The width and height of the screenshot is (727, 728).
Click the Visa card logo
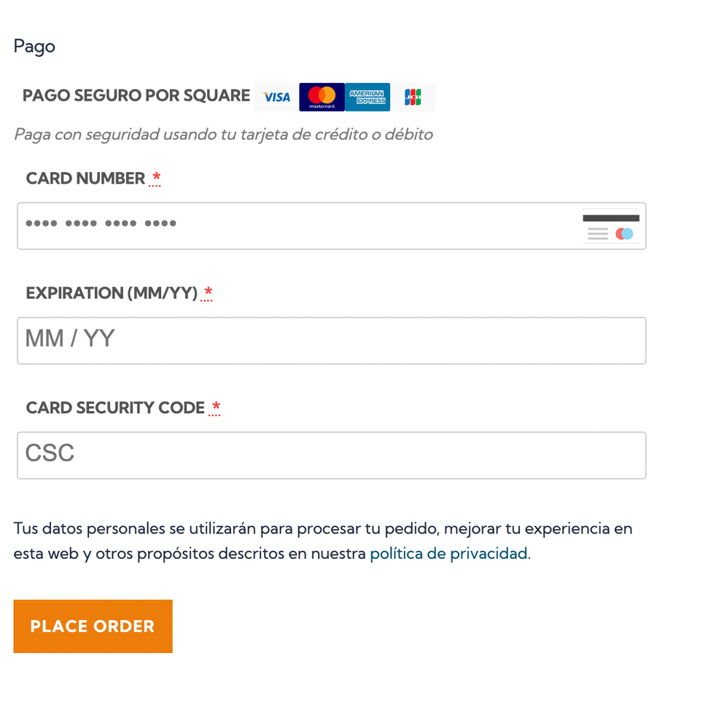(x=276, y=97)
